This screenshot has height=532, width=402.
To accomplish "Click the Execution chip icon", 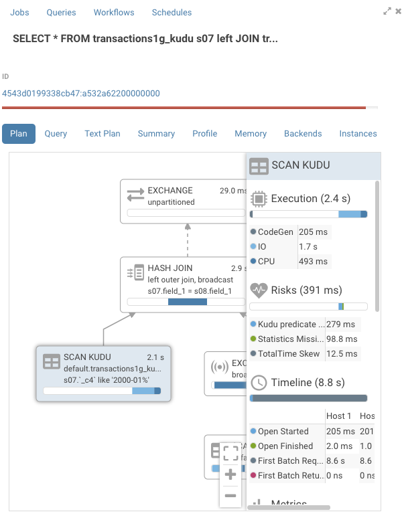I will [x=259, y=199].
